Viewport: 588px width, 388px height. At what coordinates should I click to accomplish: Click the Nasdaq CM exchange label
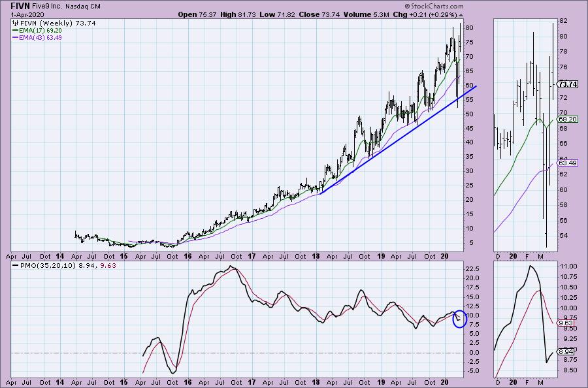83,7
